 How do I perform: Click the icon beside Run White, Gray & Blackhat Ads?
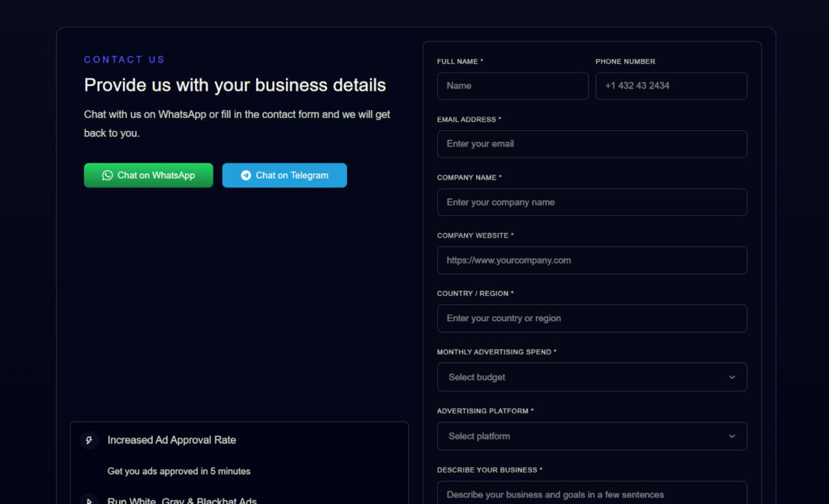(x=89, y=500)
